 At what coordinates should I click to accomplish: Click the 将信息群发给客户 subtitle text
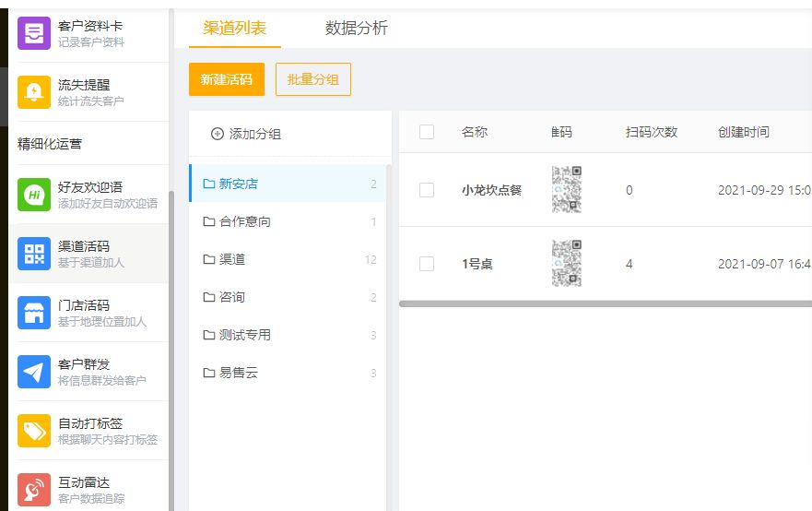[102, 381]
